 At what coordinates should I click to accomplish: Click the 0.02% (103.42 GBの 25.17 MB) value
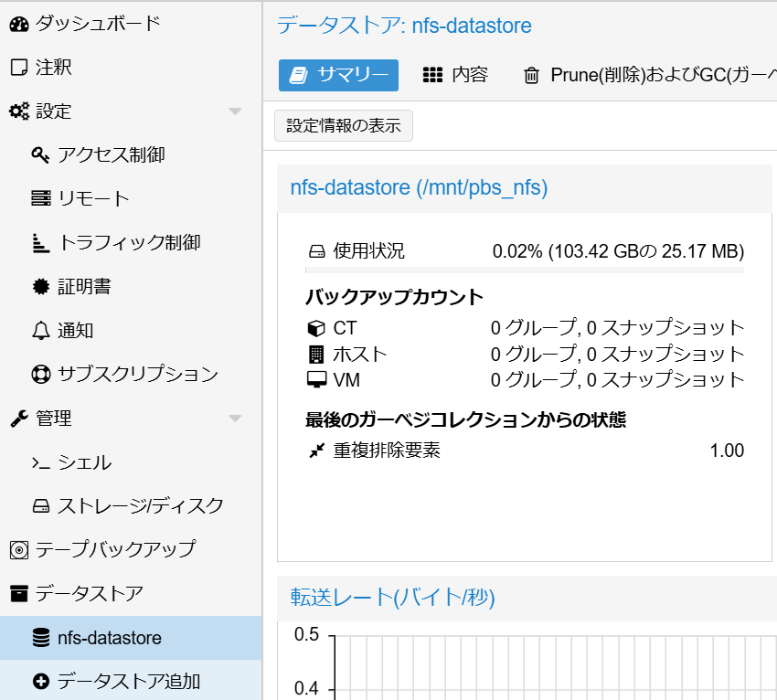pyautogui.click(x=619, y=251)
